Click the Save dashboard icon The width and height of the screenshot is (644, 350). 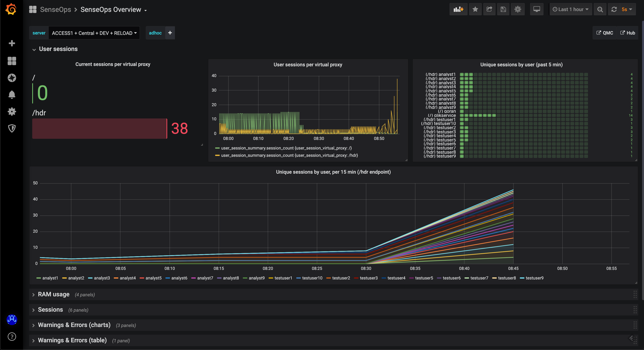point(503,10)
